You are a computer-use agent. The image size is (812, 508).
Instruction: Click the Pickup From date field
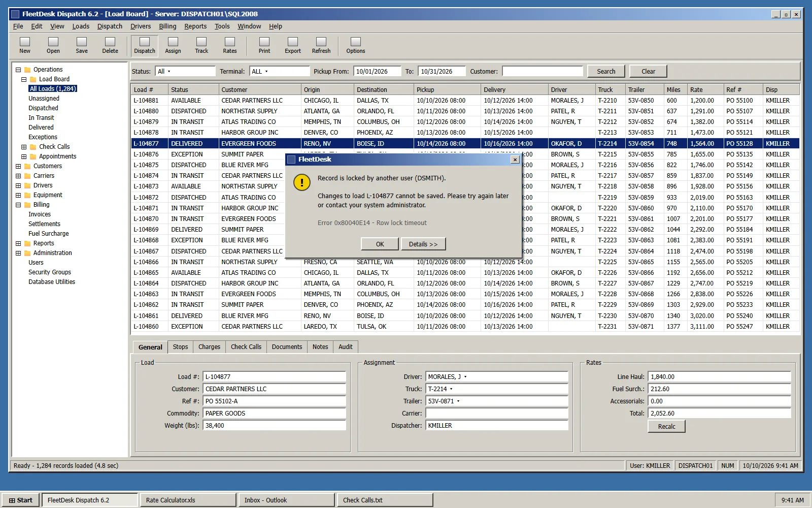(x=377, y=72)
